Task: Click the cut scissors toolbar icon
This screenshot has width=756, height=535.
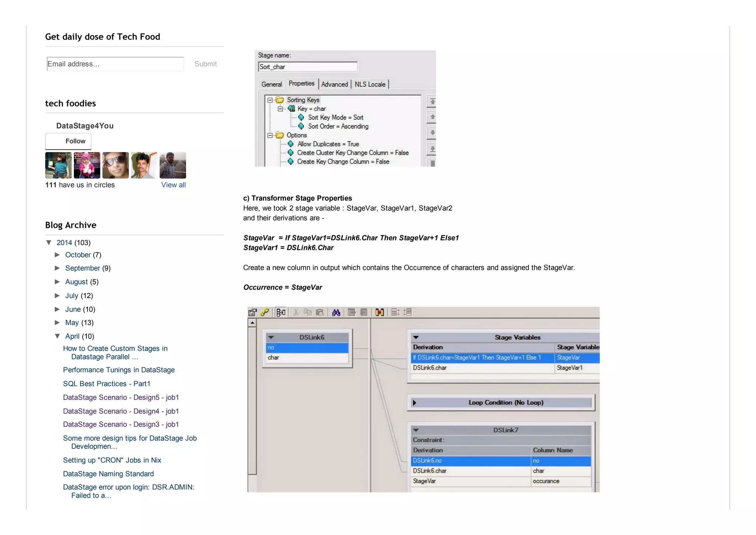Action: tap(296, 313)
